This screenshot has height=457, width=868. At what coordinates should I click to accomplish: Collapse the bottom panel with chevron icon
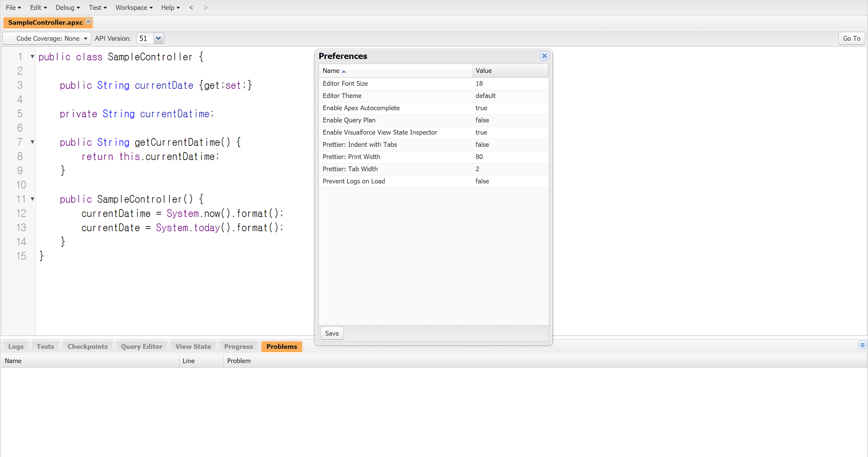862,345
